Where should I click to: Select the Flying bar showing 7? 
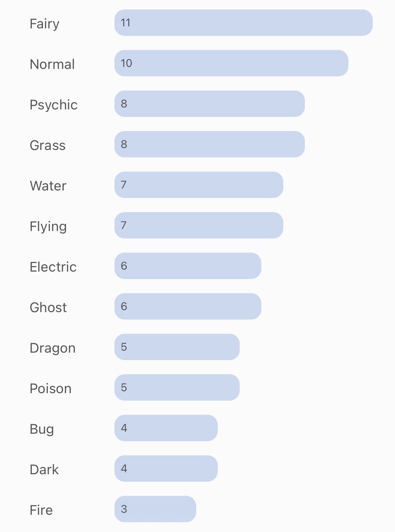(199, 225)
